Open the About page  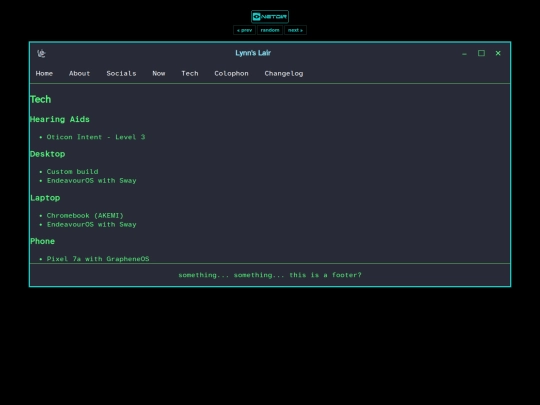[x=80, y=73]
